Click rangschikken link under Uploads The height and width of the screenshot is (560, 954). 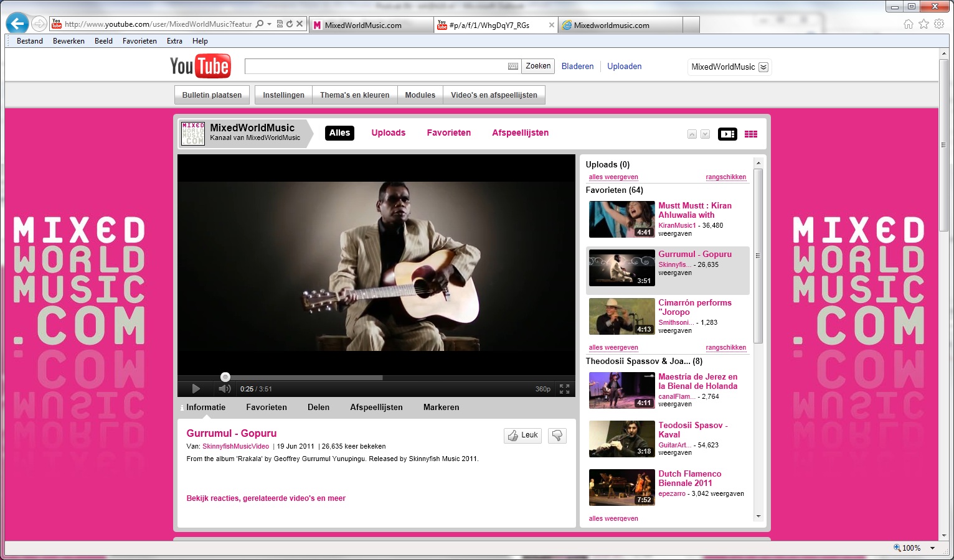pyautogui.click(x=725, y=177)
